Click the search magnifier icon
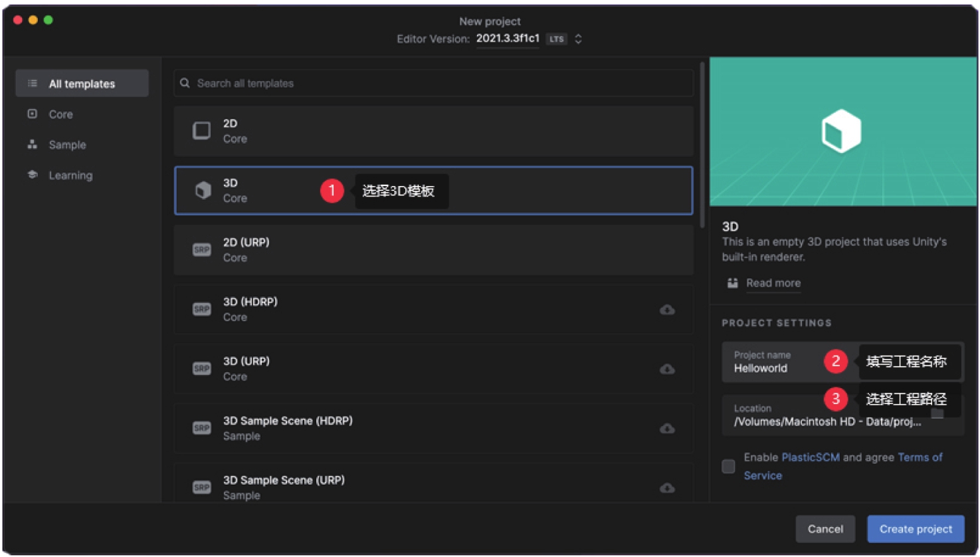 point(185,83)
